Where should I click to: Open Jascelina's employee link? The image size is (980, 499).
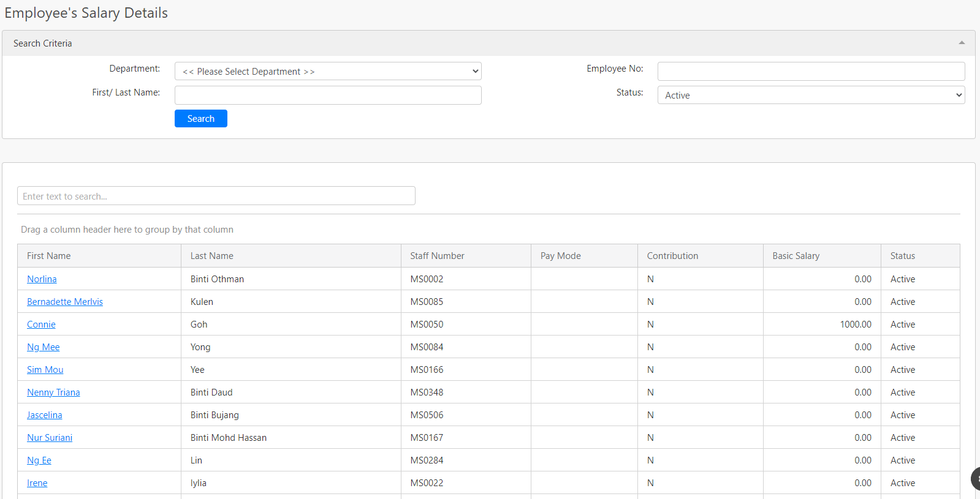pos(45,415)
